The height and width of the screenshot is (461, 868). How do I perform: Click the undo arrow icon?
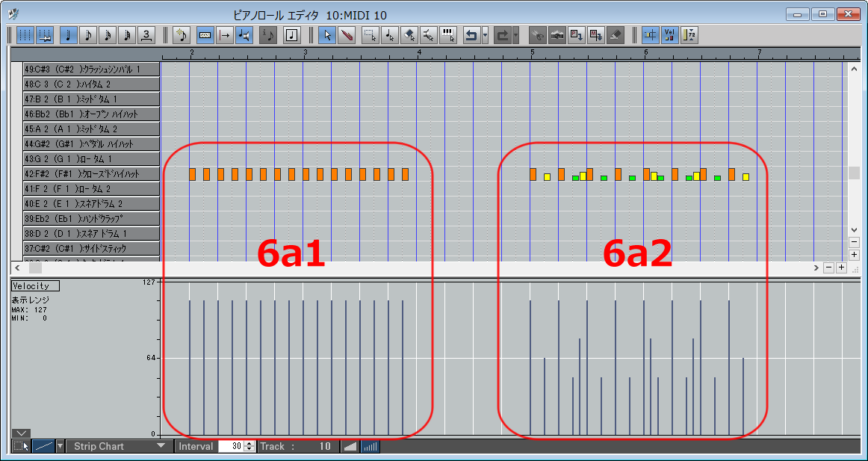[x=471, y=35]
